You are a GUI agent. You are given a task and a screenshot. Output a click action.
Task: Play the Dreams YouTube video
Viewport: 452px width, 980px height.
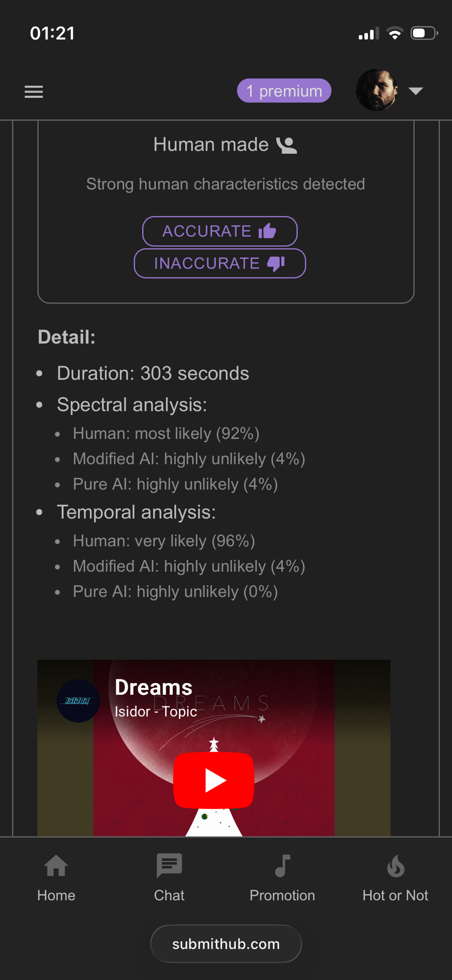pyautogui.click(x=214, y=780)
